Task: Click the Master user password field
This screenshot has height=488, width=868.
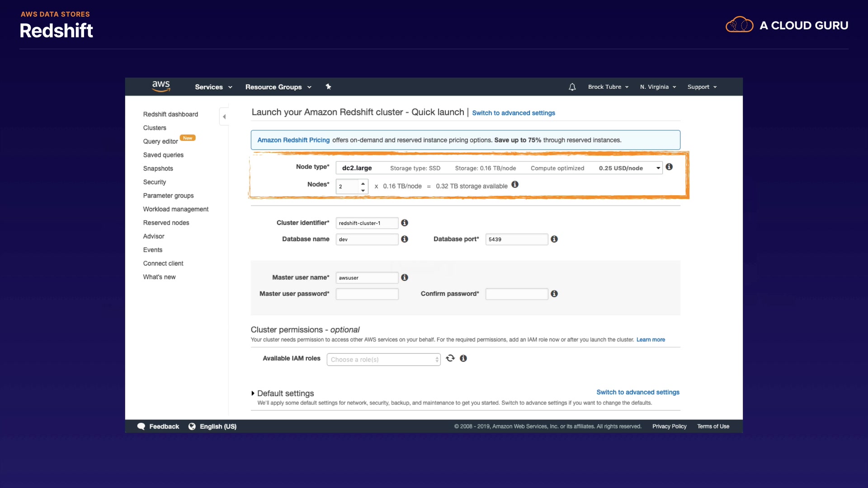Action: [x=367, y=294]
